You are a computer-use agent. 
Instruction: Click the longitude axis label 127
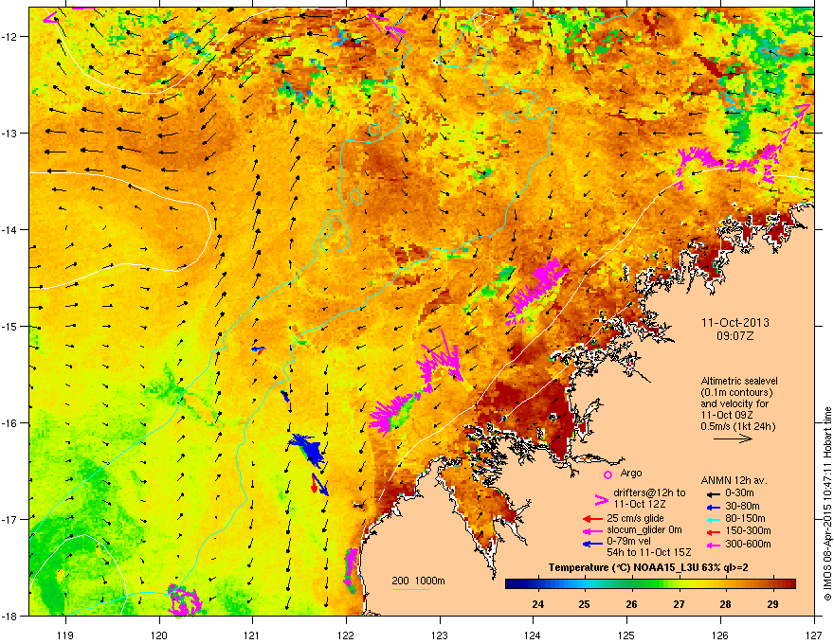(814, 635)
